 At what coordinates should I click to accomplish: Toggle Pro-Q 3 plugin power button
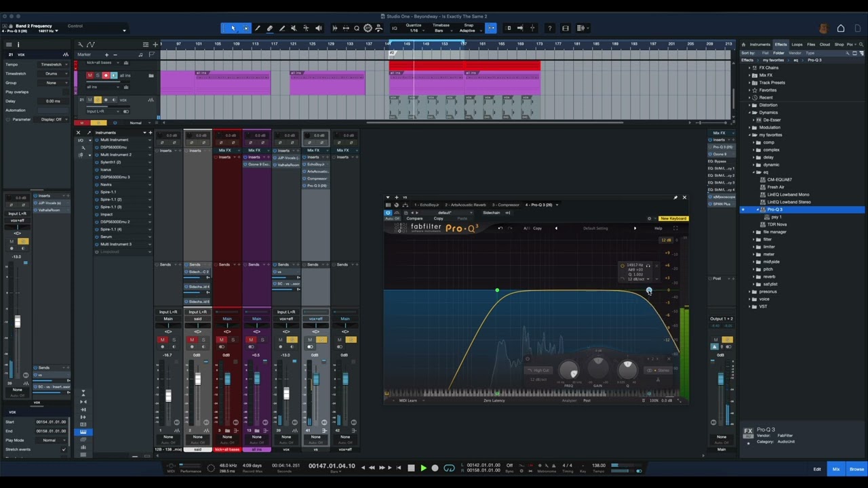pyautogui.click(x=389, y=213)
